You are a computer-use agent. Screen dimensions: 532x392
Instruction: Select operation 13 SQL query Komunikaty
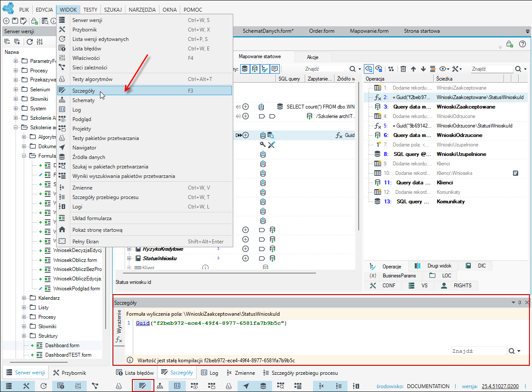click(x=446, y=202)
